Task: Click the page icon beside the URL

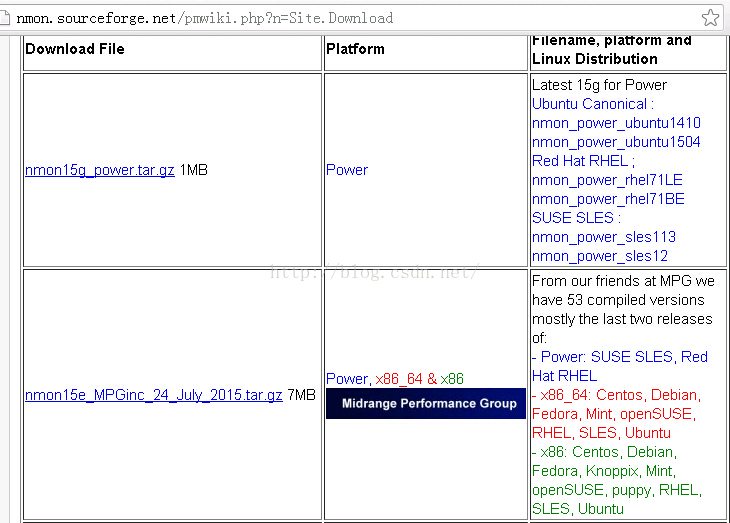Action: pos(4,18)
